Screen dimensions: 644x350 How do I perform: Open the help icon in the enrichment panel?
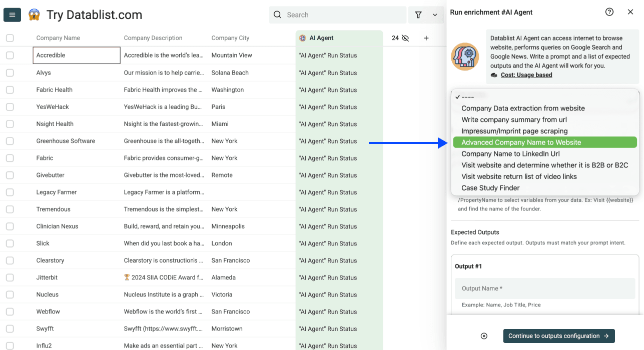(609, 11)
